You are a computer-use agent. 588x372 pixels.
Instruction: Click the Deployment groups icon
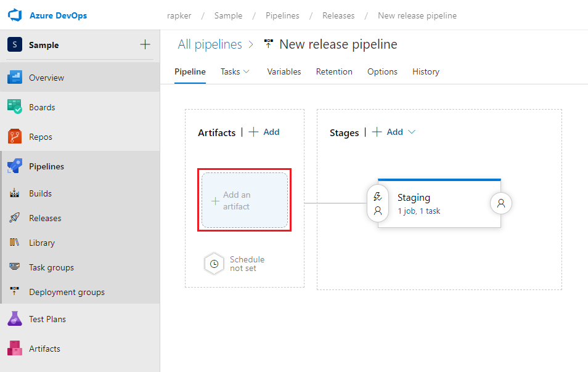click(15, 291)
